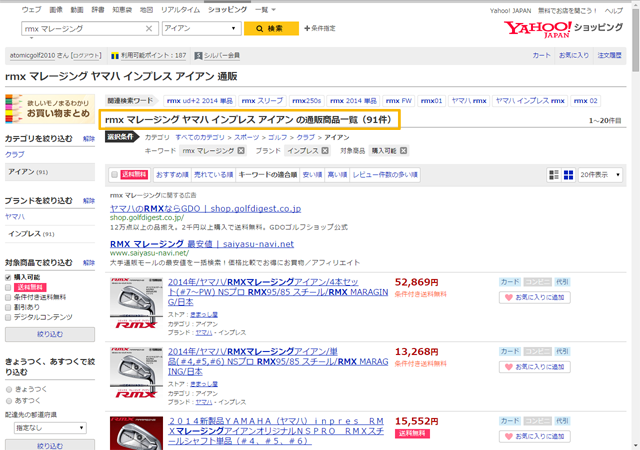This screenshot has width=640, height=450.
Task: Add the 13,268円 item to favorites
Action: [x=535, y=367]
